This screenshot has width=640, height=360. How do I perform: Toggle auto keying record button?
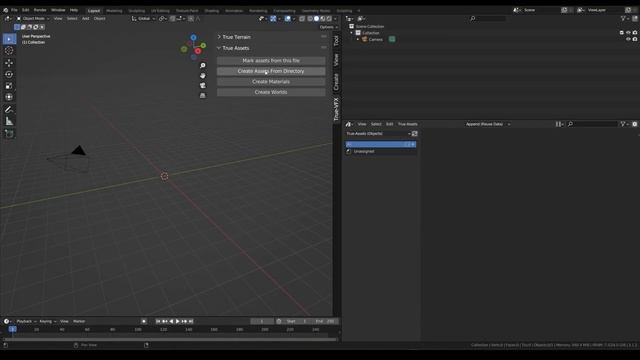click(144, 321)
